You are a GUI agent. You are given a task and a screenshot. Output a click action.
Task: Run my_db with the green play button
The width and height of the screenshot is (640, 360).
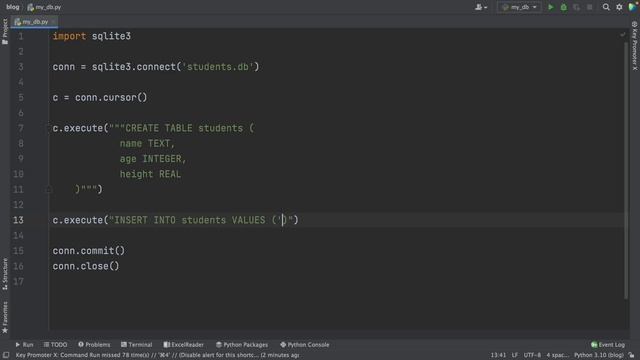point(551,7)
